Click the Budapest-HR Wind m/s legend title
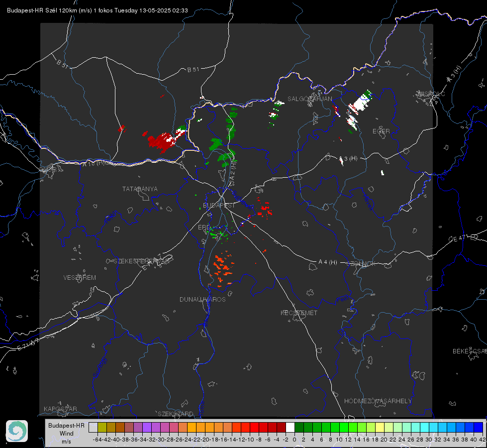Image resolution: width=487 pixels, height=448 pixels. (x=67, y=433)
